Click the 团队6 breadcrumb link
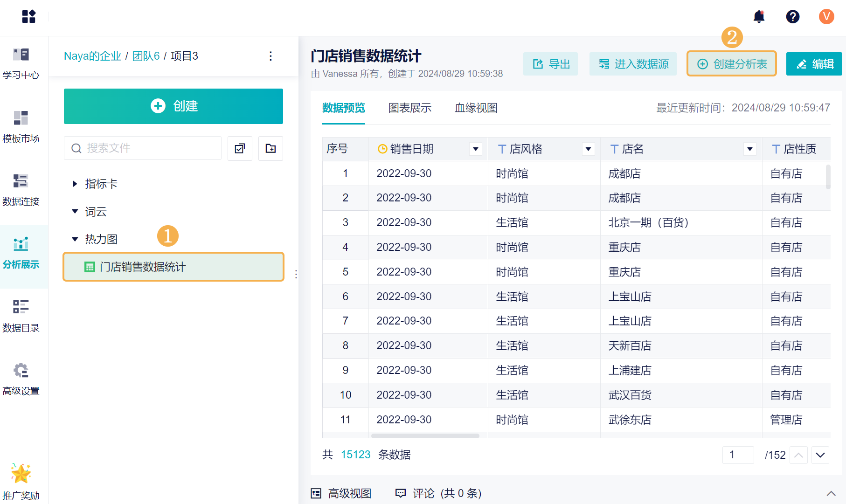This screenshot has height=504, width=846. coord(146,56)
